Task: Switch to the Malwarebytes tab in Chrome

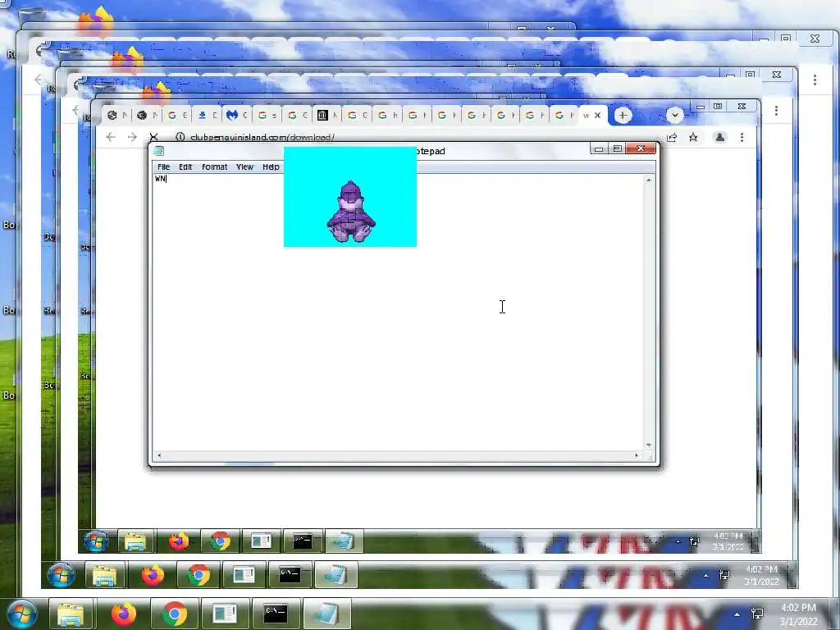Action: (x=235, y=115)
